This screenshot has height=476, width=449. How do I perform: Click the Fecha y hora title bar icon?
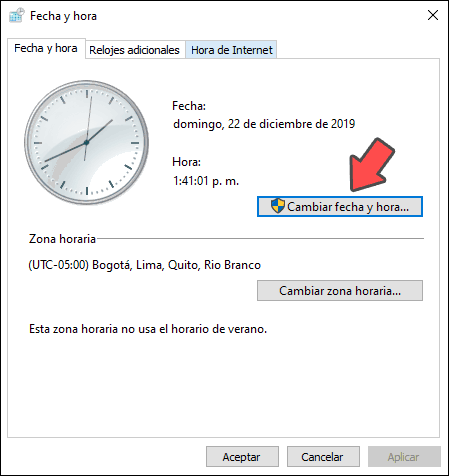coord(17,15)
